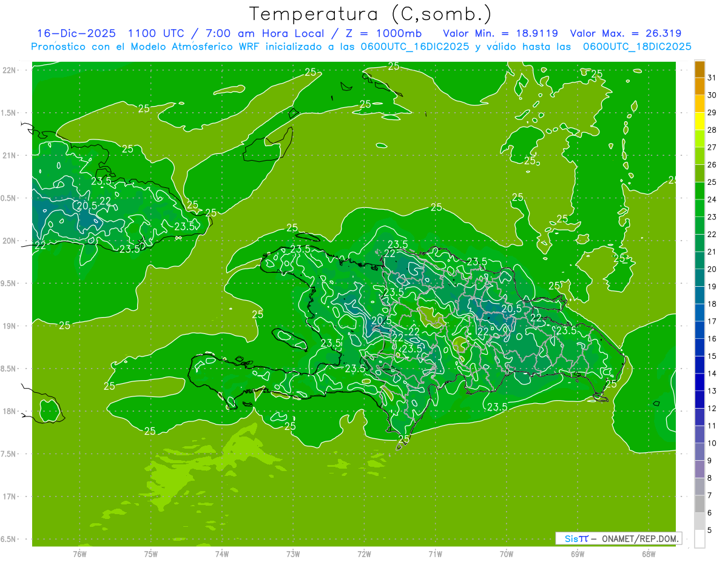Select the '0600UTC_18DIC2025' valid-until time

point(637,47)
